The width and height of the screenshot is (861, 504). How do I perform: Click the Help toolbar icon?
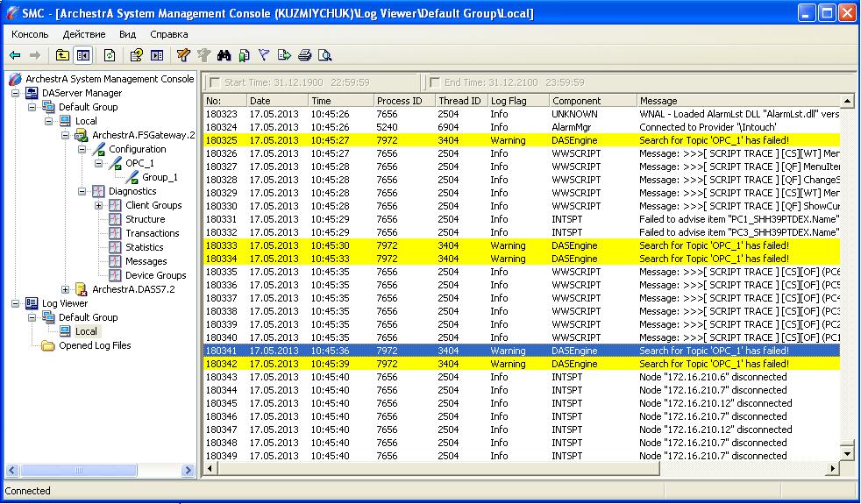pyautogui.click(x=137, y=55)
